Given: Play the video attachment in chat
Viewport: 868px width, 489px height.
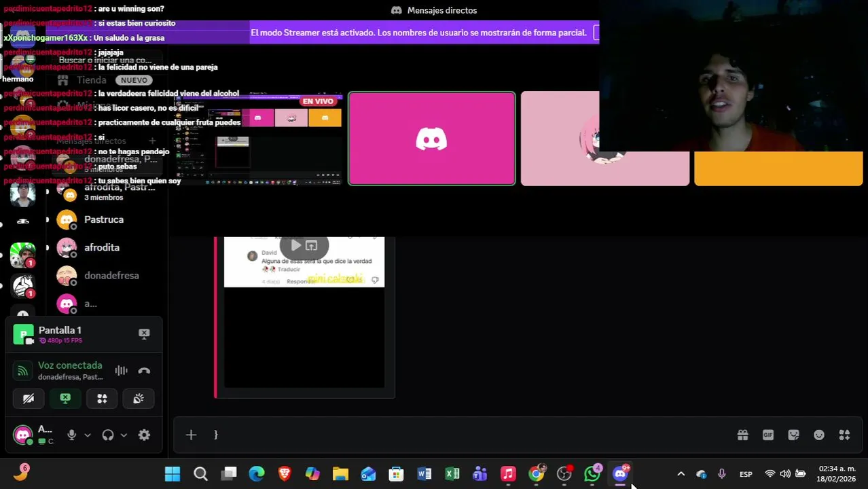Looking at the screenshot, I should [x=295, y=246].
